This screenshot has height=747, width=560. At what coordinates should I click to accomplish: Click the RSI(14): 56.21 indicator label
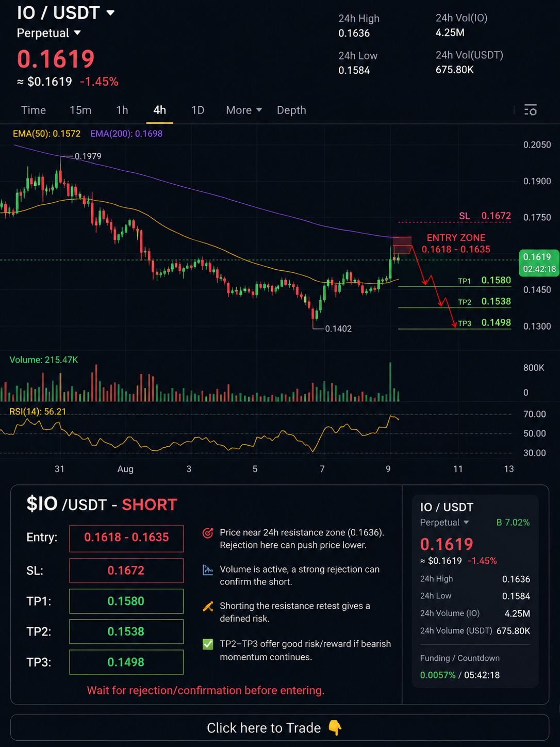[x=38, y=411]
